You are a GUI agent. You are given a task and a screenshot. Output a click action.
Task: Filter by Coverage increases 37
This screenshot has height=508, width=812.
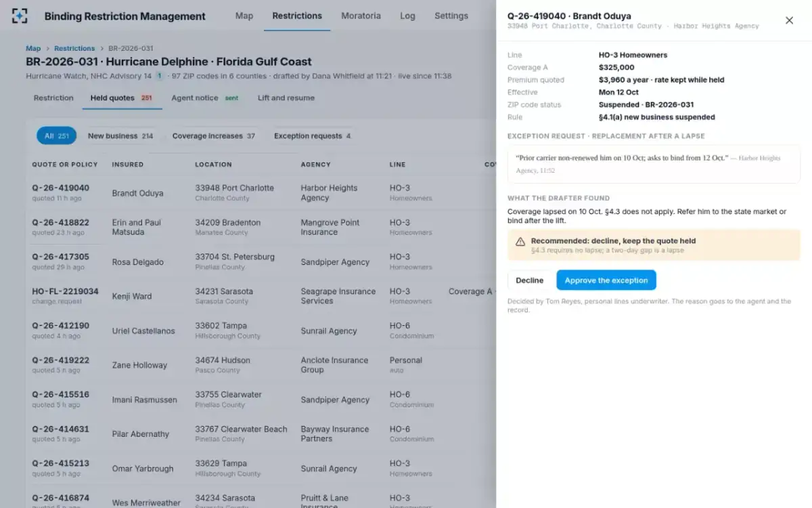(x=214, y=135)
